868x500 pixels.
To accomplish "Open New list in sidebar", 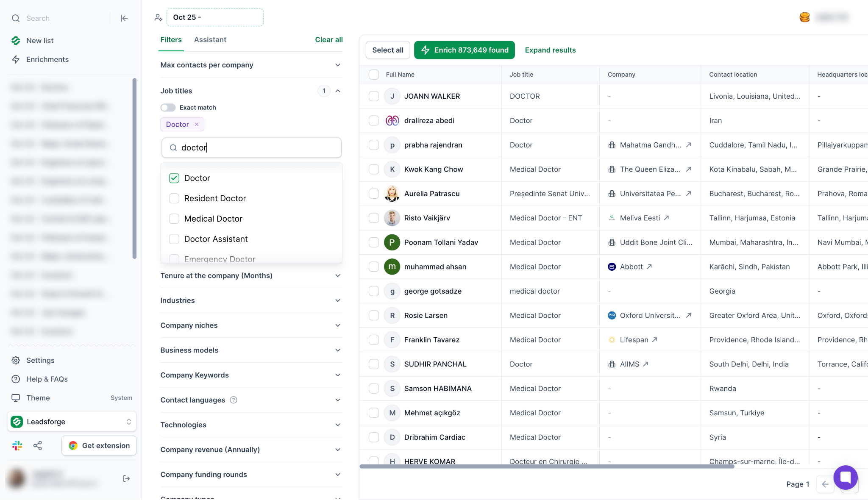I will (40, 41).
